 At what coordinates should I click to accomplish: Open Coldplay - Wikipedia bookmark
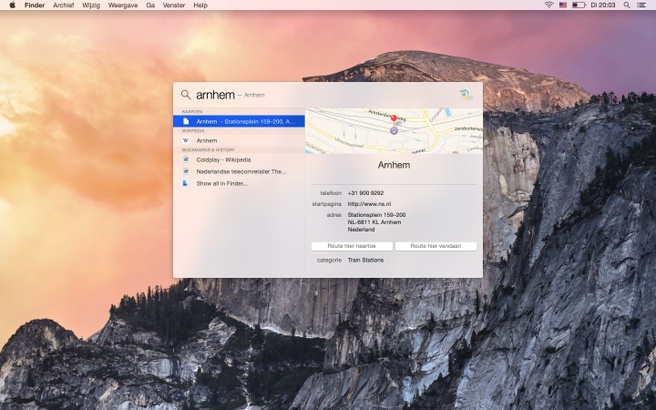point(239,160)
